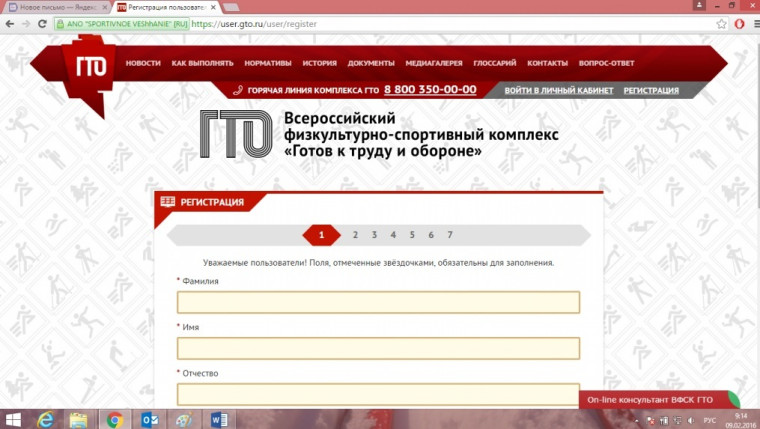Close the Регистрация пользователя tab

click(x=213, y=7)
